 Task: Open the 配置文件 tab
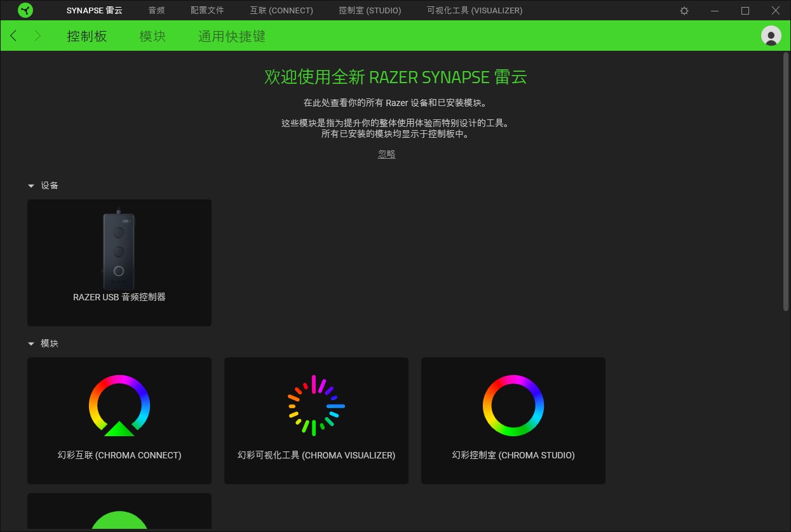[x=207, y=11]
